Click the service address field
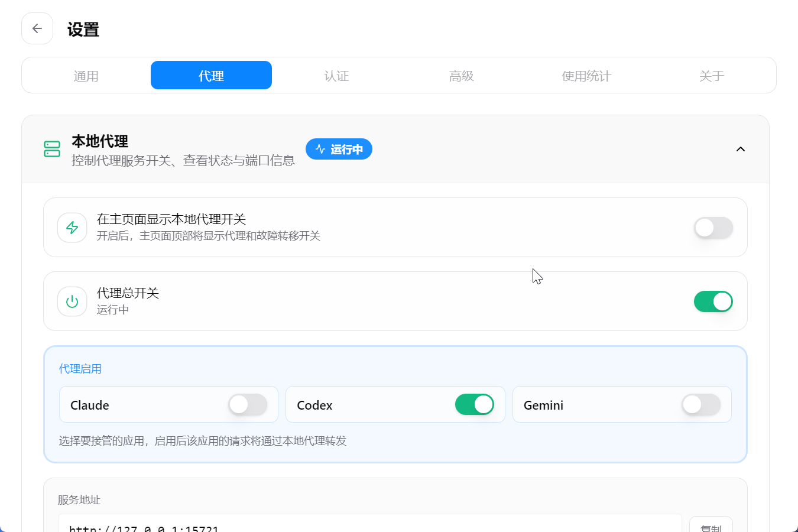Image resolution: width=798 pixels, height=532 pixels. [x=370, y=524]
